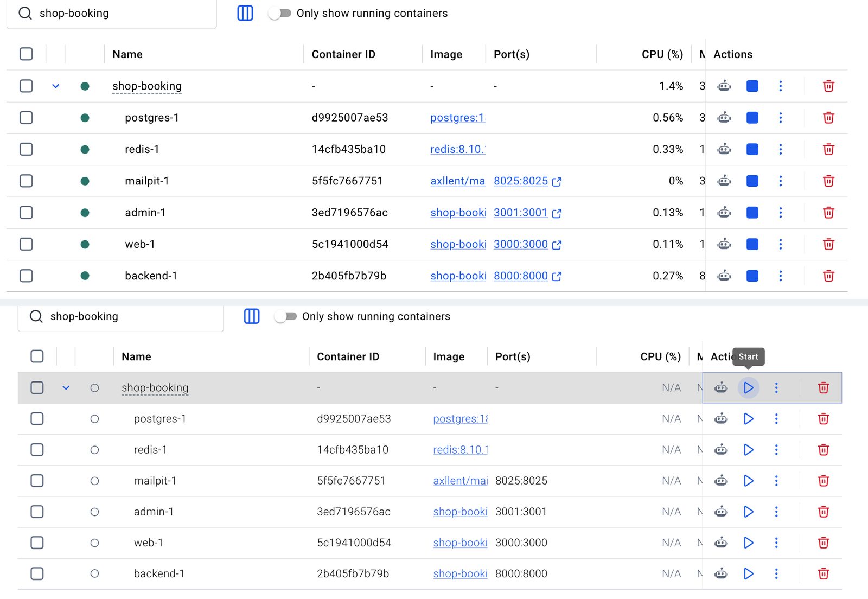
Task: Delete the stopped shop-booking stack
Action: (x=823, y=387)
